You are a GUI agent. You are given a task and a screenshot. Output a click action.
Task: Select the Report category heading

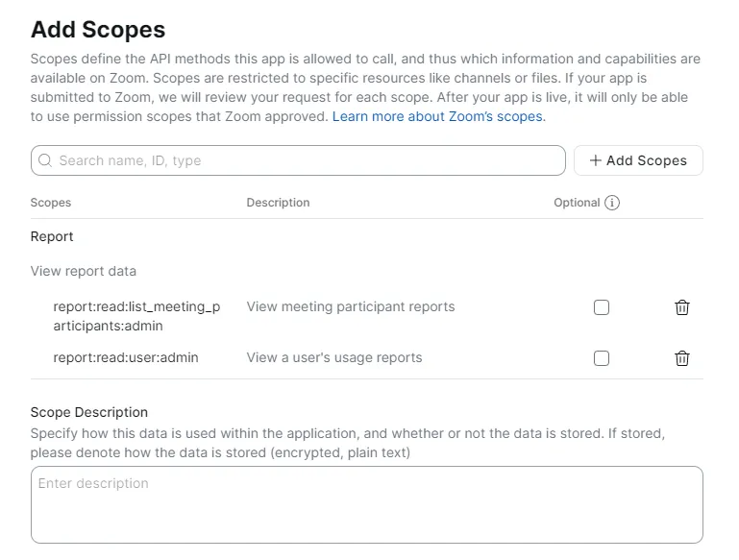point(52,236)
